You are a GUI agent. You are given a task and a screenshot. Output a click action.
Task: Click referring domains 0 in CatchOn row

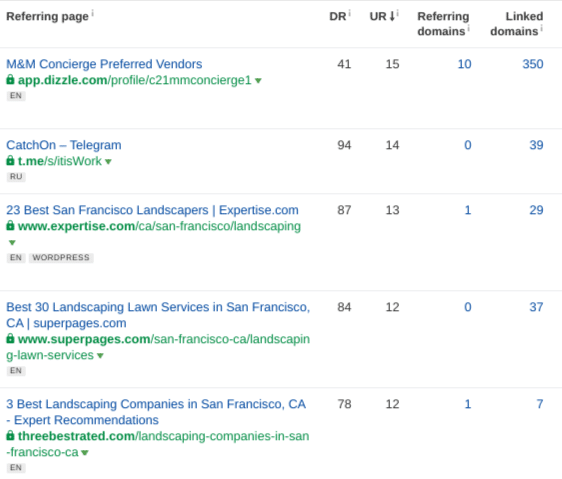tap(468, 145)
